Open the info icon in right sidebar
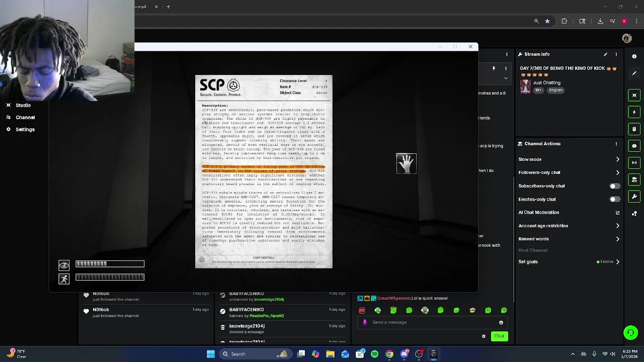The image size is (644, 362). (634, 56)
